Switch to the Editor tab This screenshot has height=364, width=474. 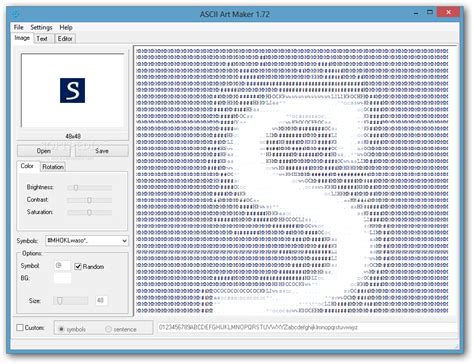(x=65, y=39)
